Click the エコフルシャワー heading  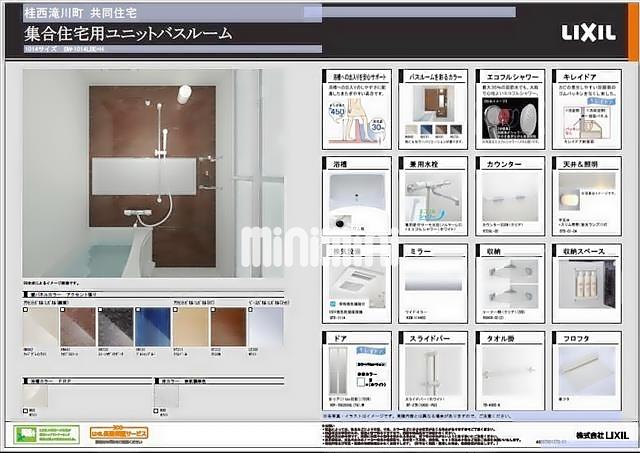[513, 77]
